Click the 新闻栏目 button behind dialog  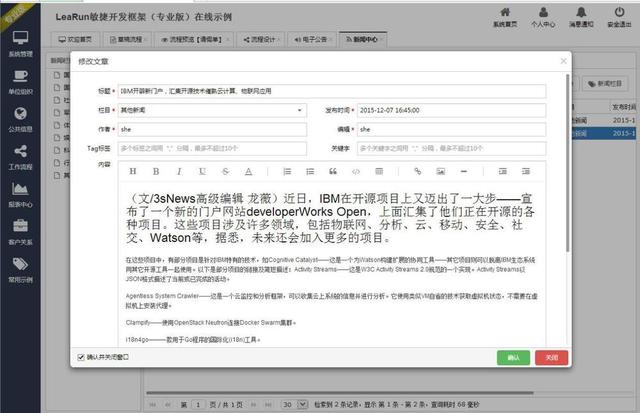coord(605,84)
